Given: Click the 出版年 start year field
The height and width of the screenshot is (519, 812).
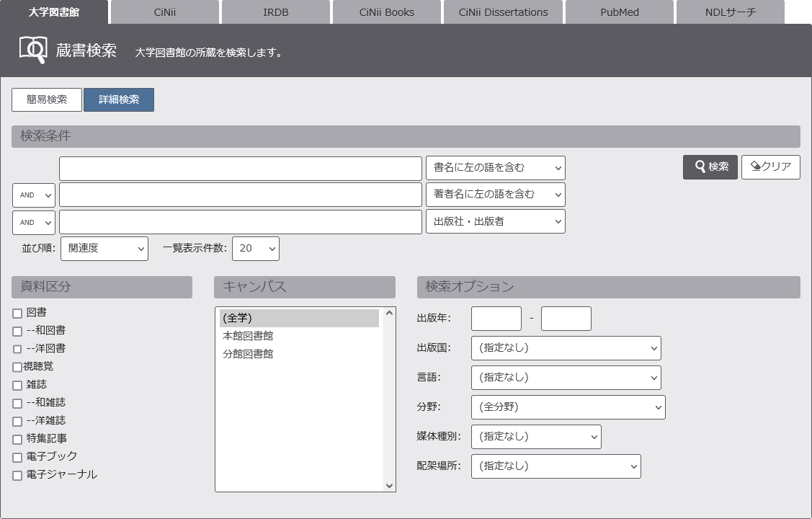Looking at the screenshot, I should tap(496, 319).
